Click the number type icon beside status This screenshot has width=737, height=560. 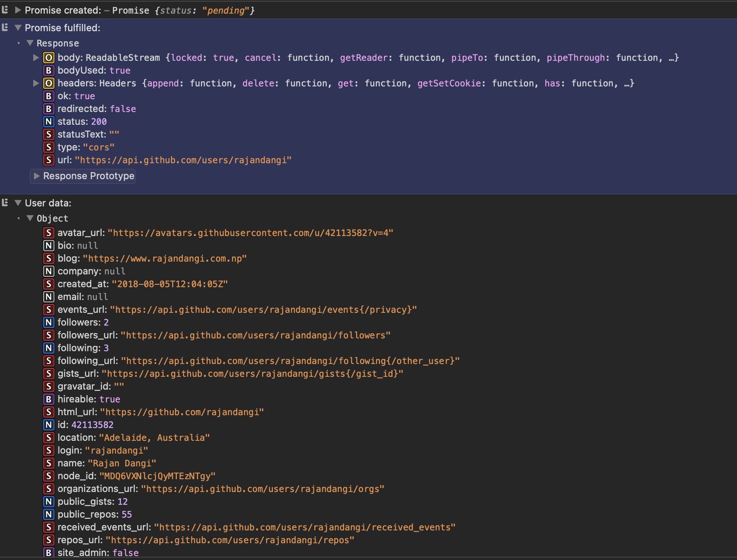48,122
